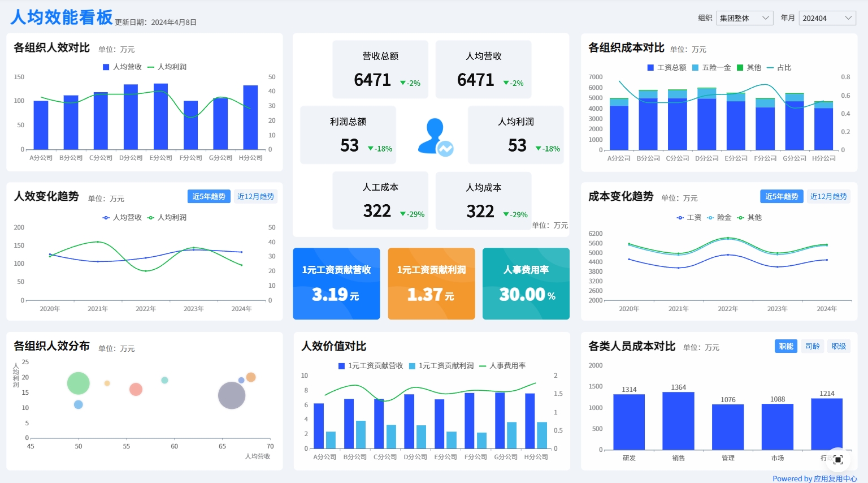868x483 pixels.
Task: Toggle 占比 legend in 各组织成本对比
Action: [x=779, y=67]
